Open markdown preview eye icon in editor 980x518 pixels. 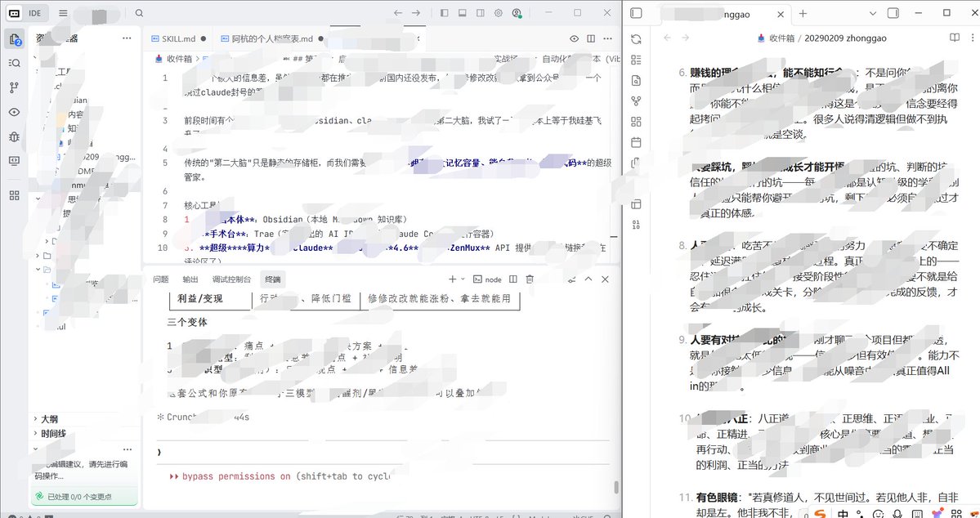(575, 38)
